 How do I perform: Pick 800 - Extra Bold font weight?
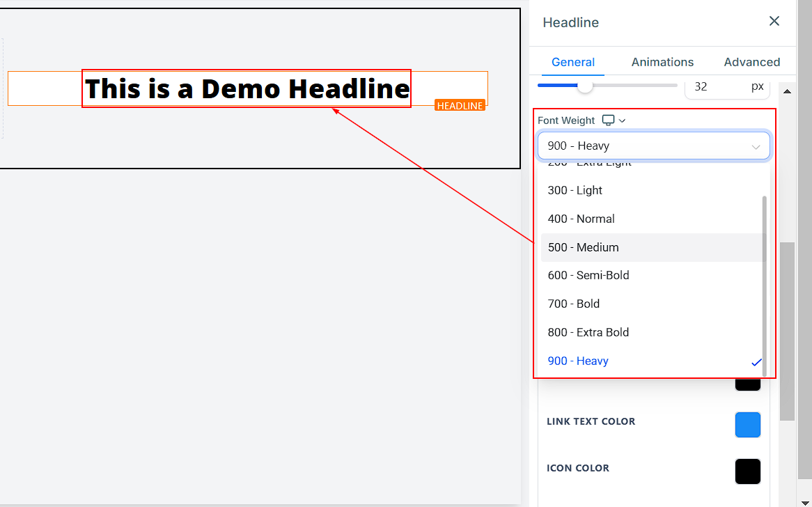point(653,332)
